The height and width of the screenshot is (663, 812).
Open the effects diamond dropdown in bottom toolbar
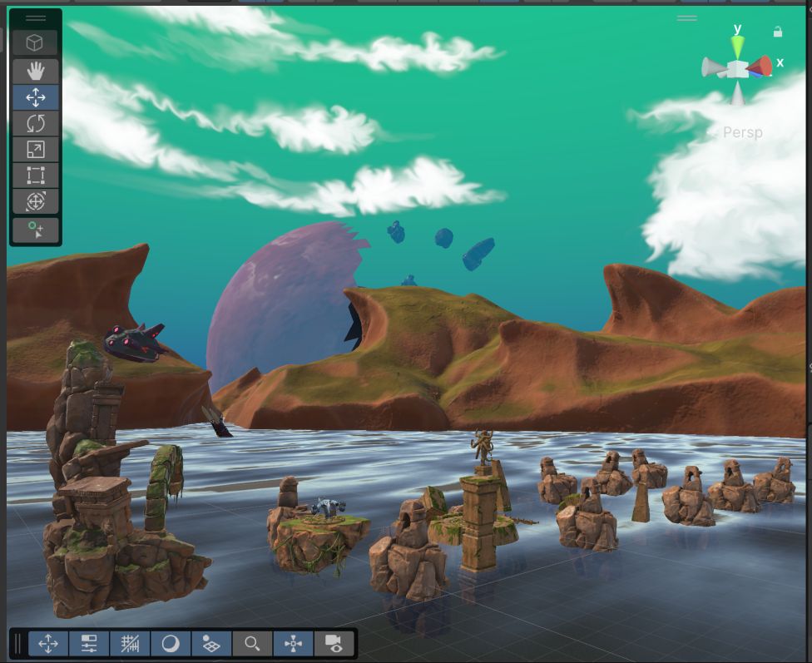click(x=210, y=643)
